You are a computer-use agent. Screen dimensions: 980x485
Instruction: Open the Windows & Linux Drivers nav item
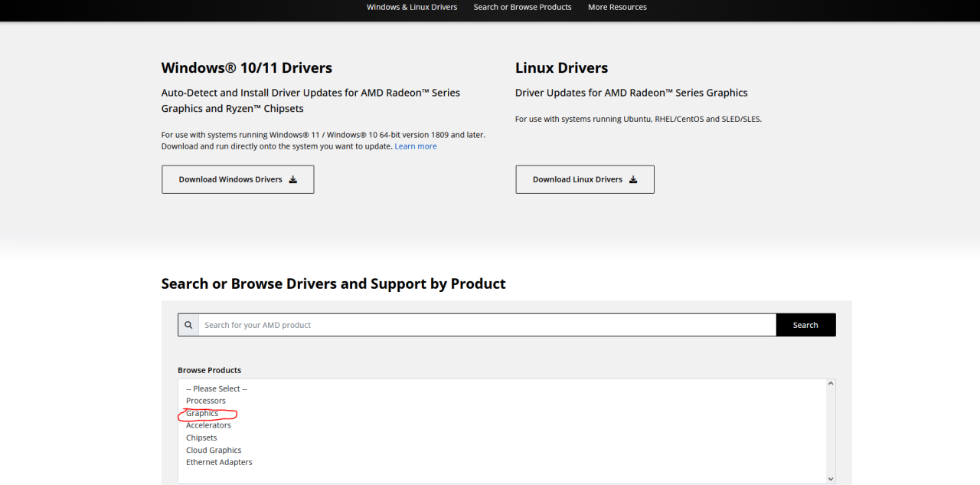[412, 7]
